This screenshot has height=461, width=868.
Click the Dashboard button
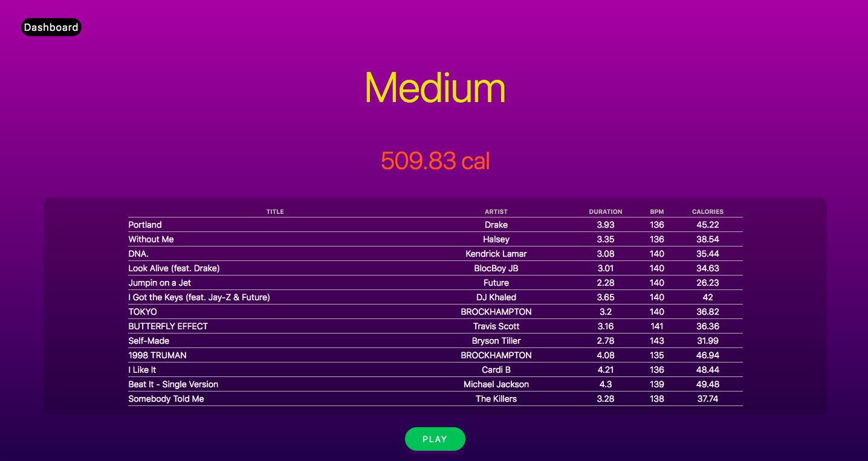pyautogui.click(x=51, y=27)
